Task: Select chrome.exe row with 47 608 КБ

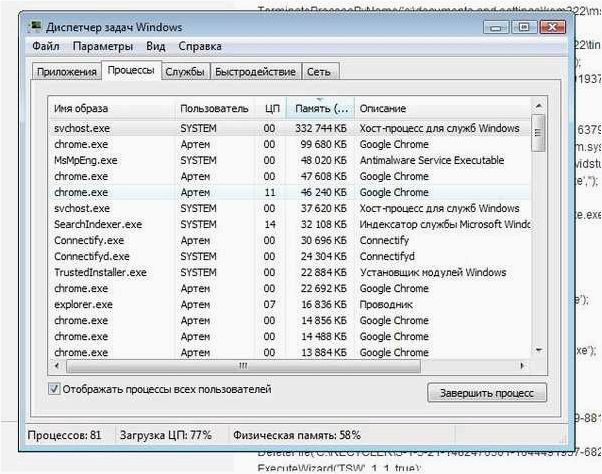Action: pyautogui.click(x=290, y=177)
